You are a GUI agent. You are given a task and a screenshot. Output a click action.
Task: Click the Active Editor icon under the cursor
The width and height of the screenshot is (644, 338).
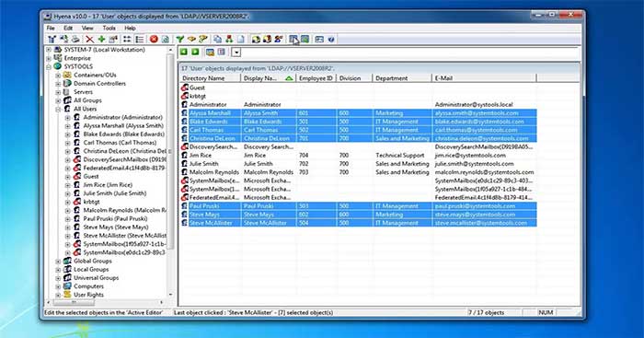coord(293,40)
